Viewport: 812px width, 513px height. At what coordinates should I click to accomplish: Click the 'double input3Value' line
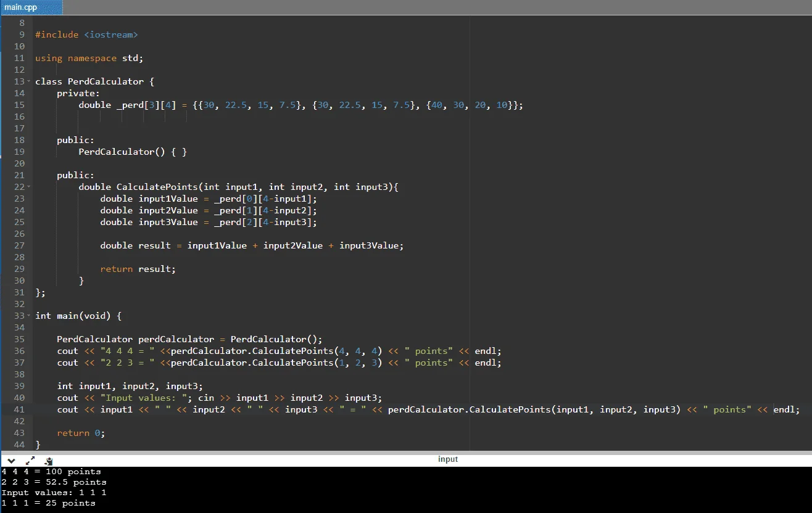(209, 223)
